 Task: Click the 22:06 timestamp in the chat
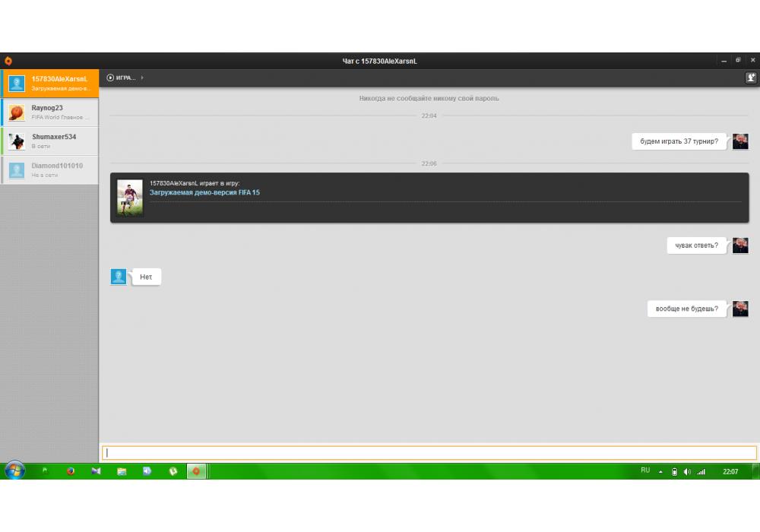click(429, 163)
